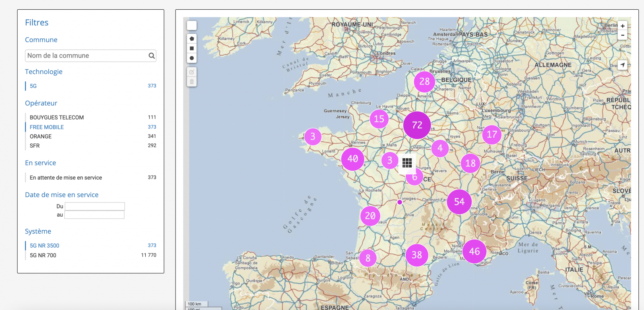
Task: Expand the cluster marker showing 72
Action: click(417, 125)
